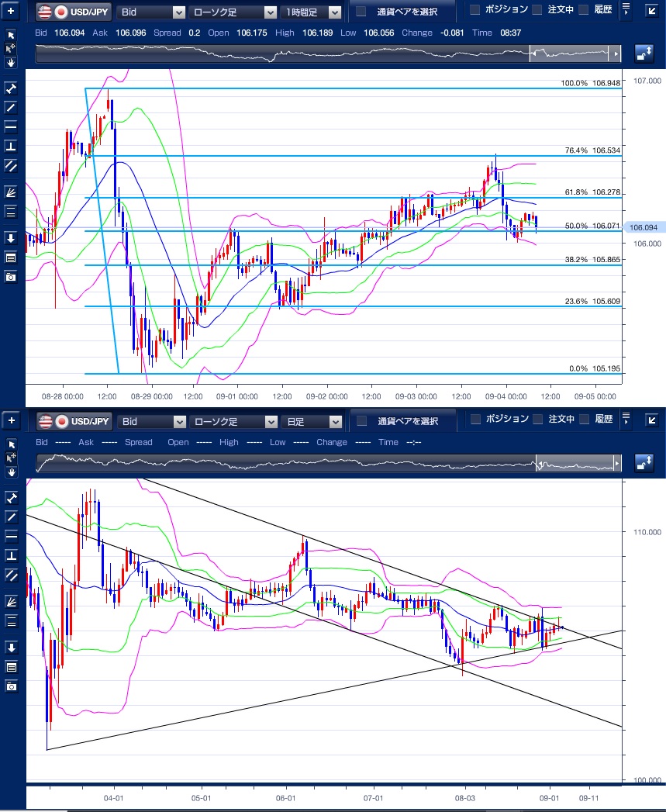Select the parallel channel tool in top chart
This screenshot has width=666, height=812.
point(11,165)
